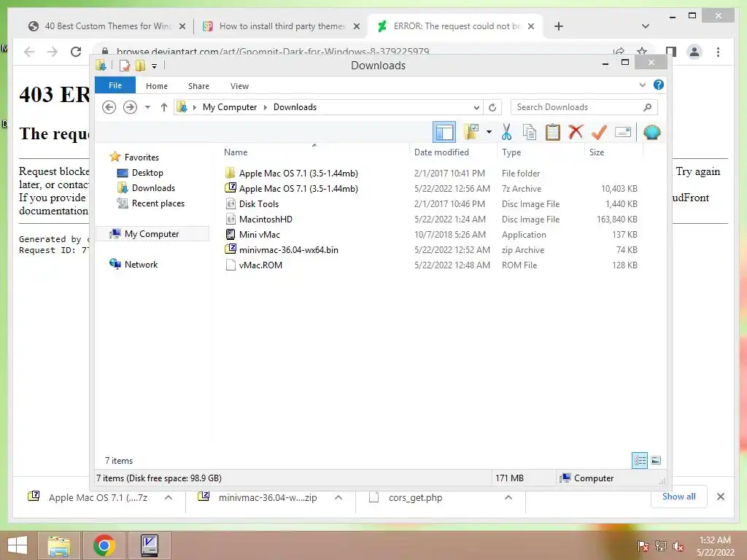Image resolution: width=747 pixels, height=560 pixels.
Task: Click the New Folder quick access icon
Action: coord(140,66)
